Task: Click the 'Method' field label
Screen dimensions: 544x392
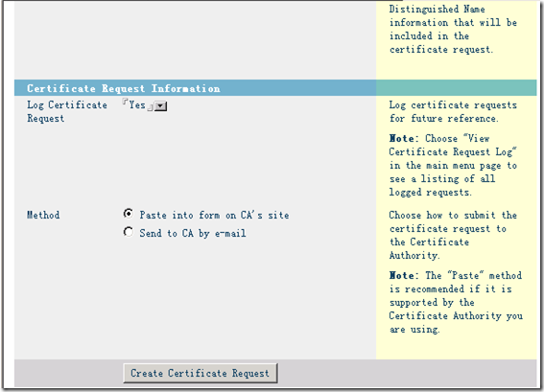Action: click(43, 216)
